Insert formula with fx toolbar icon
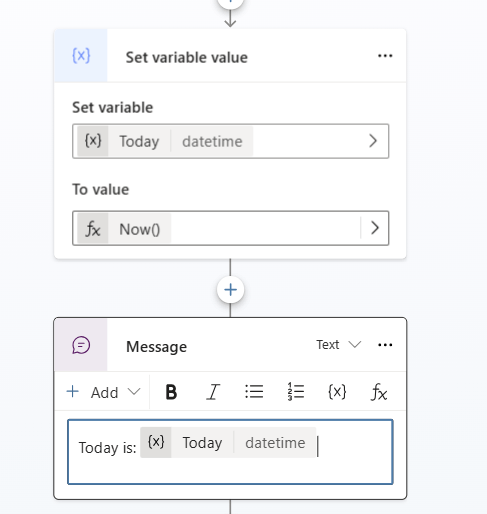This screenshot has width=487, height=514. (x=379, y=392)
